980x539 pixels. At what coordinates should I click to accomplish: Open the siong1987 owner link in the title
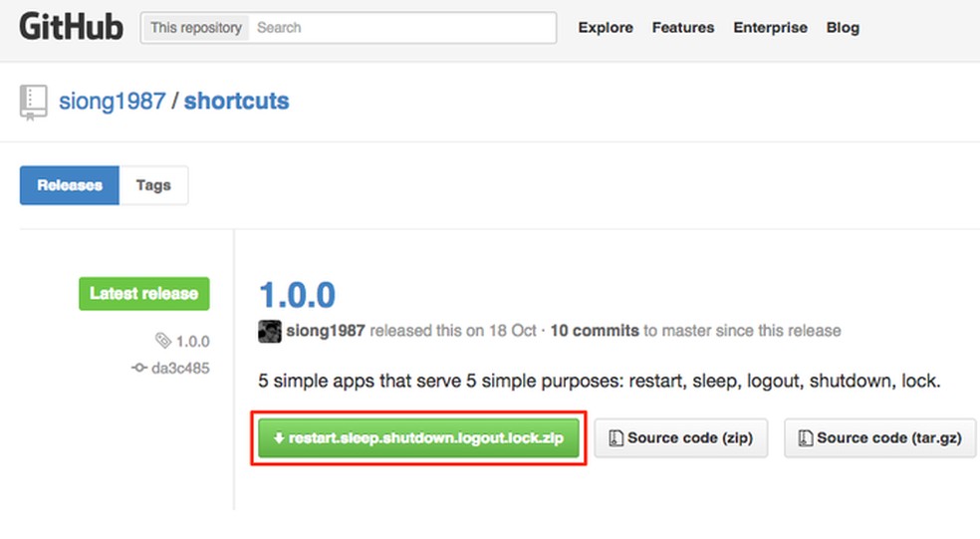[x=112, y=102]
